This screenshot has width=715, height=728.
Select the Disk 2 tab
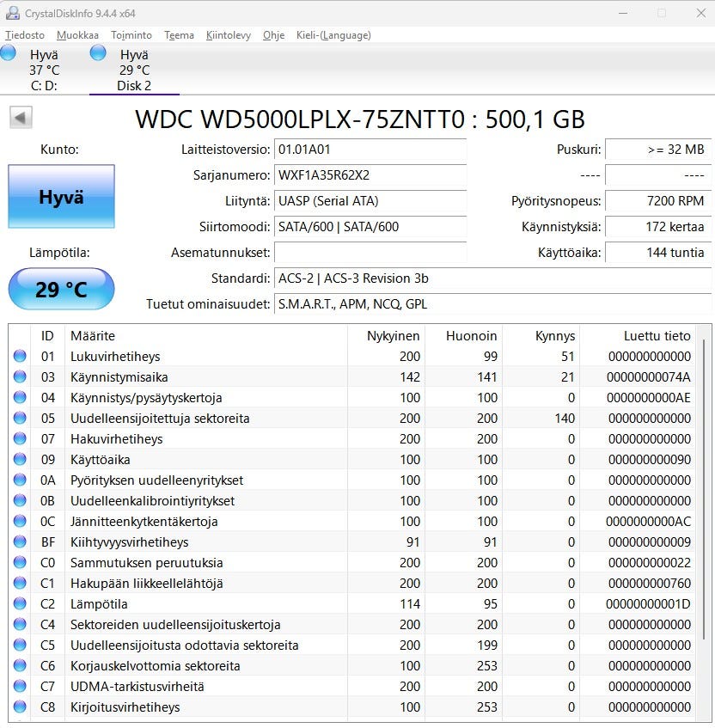pos(134,70)
